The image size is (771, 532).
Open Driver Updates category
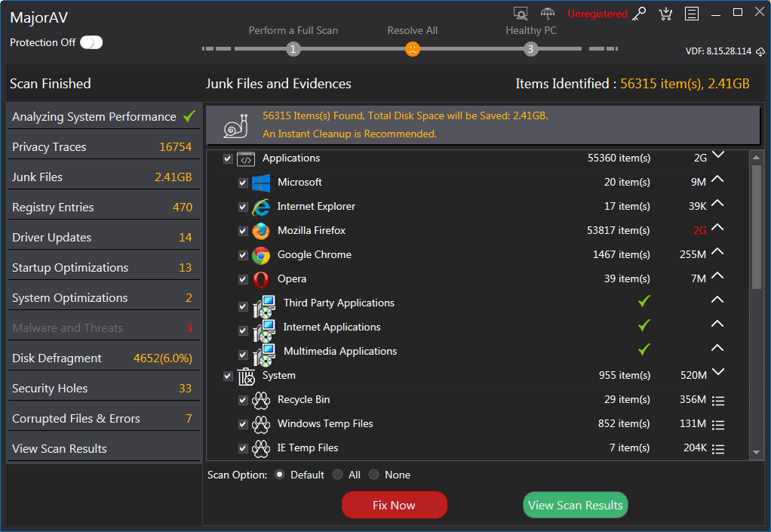(103, 238)
